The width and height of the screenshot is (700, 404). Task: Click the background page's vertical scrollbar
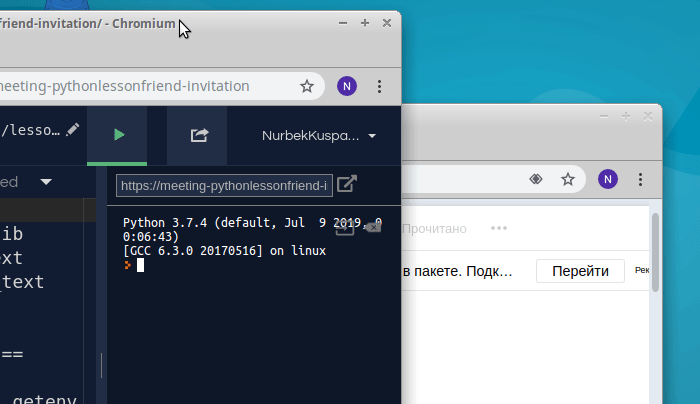[x=655, y=250]
